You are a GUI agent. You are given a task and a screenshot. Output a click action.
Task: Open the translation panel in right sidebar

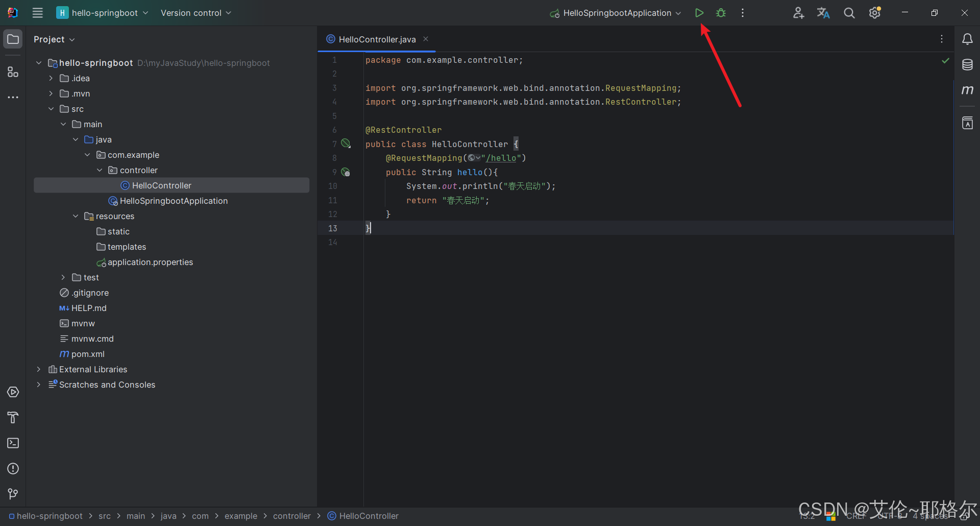click(967, 123)
